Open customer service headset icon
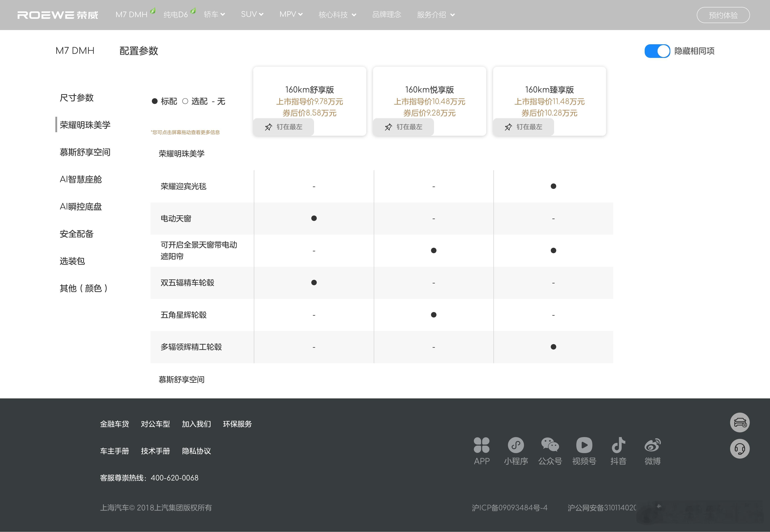The height and width of the screenshot is (532, 770). [x=740, y=449]
